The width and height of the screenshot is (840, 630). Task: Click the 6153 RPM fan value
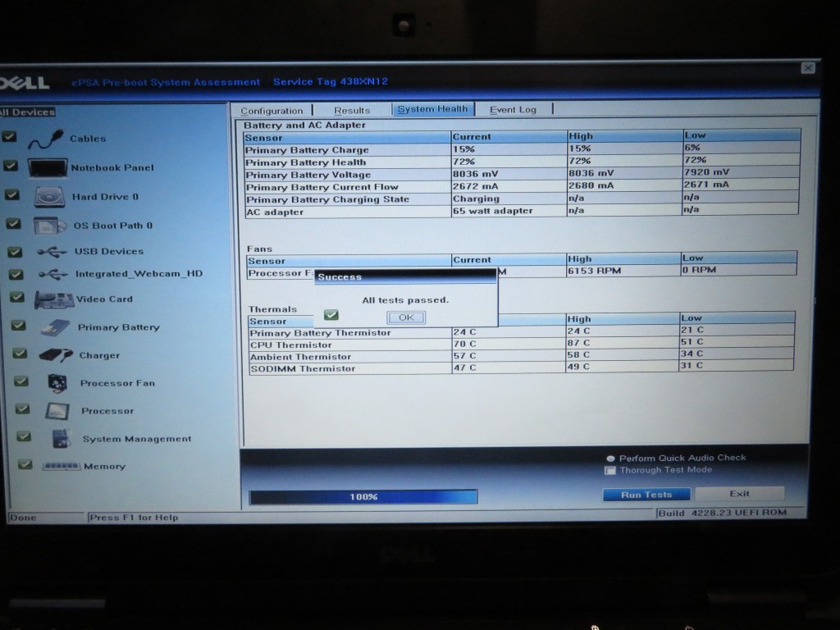pyautogui.click(x=595, y=271)
